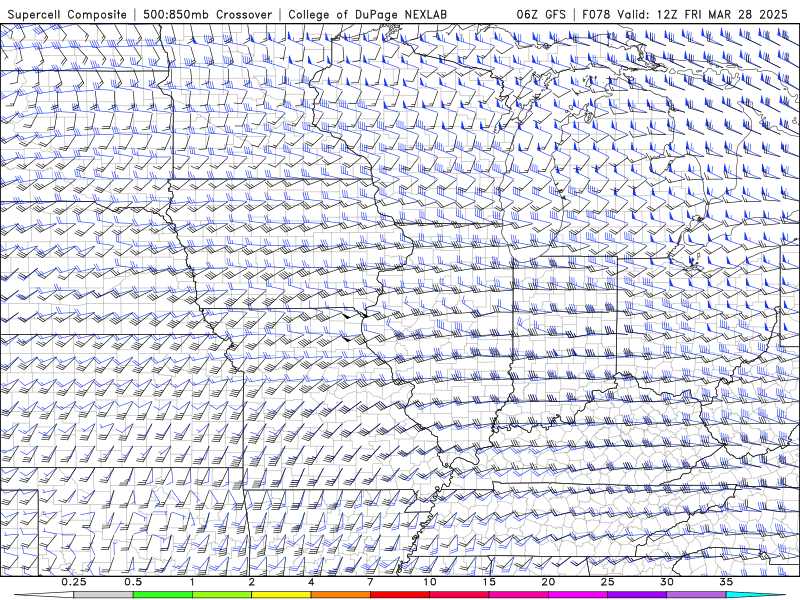Click the legend value label 35
The width and height of the screenshot is (800, 600).
tap(726, 582)
